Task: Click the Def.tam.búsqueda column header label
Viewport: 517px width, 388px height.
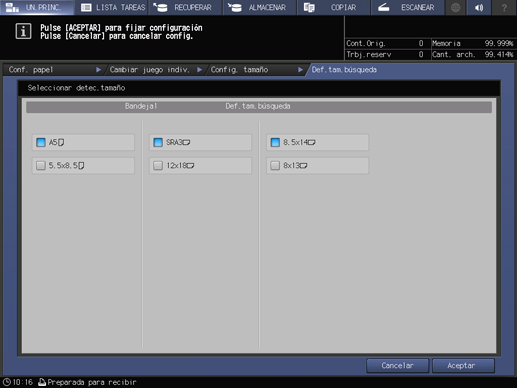Action: pos(258,106)
